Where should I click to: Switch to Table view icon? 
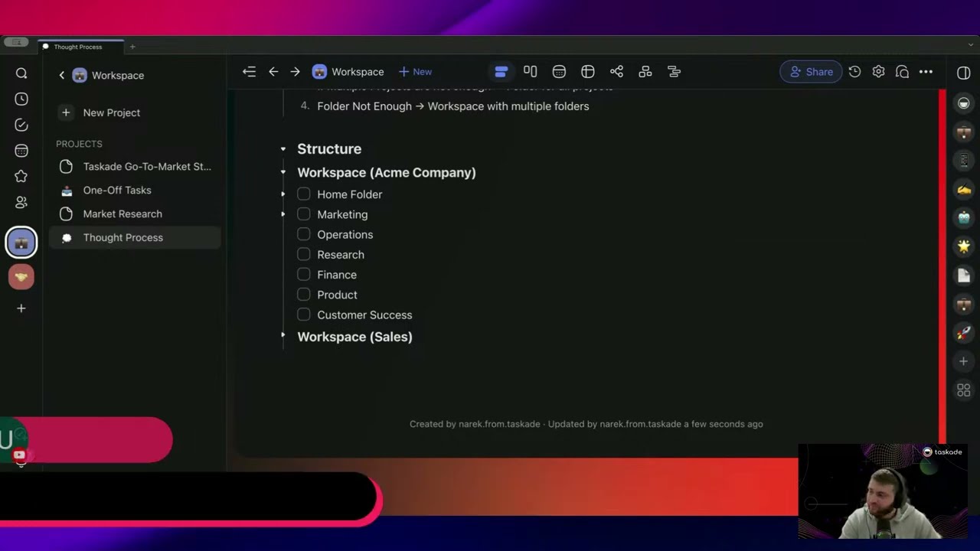click(588, 71)
